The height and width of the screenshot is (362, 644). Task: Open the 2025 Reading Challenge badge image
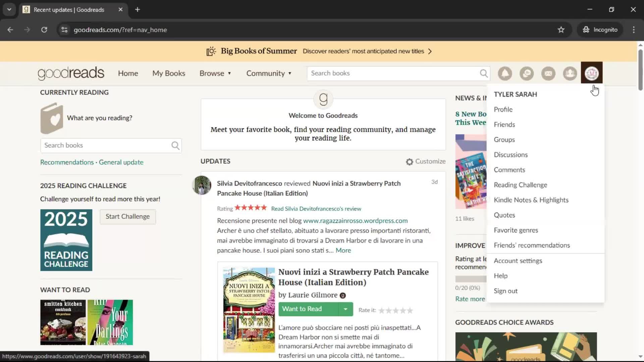click(66, 240)
